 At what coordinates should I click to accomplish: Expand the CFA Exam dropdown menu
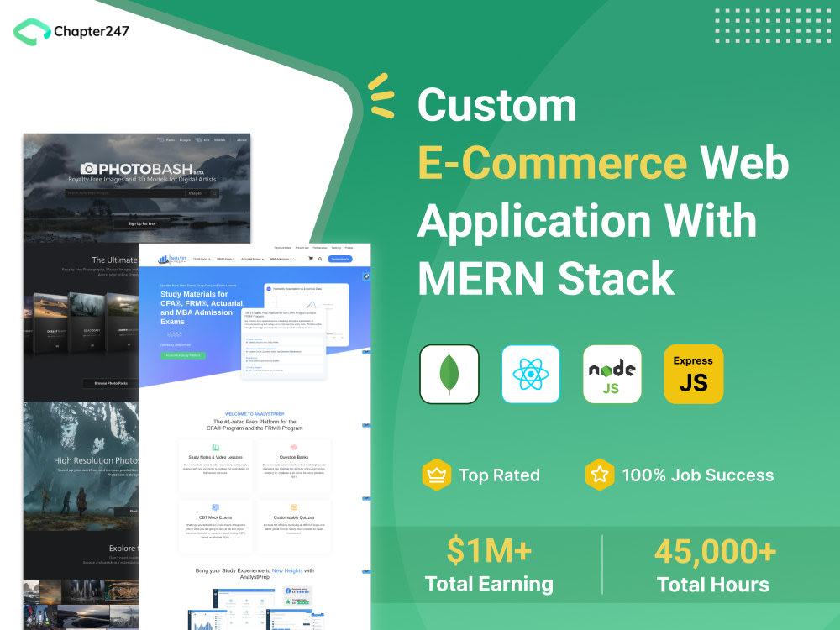tap(202, 259)
